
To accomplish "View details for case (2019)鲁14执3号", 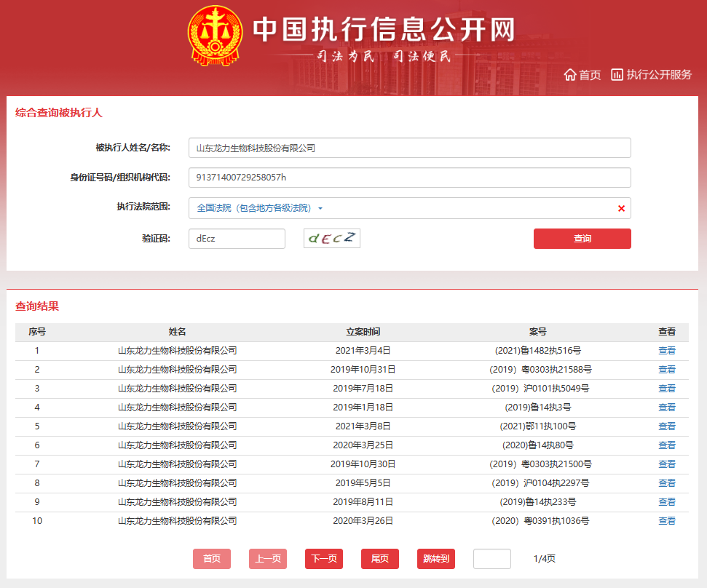I will pyautogui.click(x=666, y=408).
